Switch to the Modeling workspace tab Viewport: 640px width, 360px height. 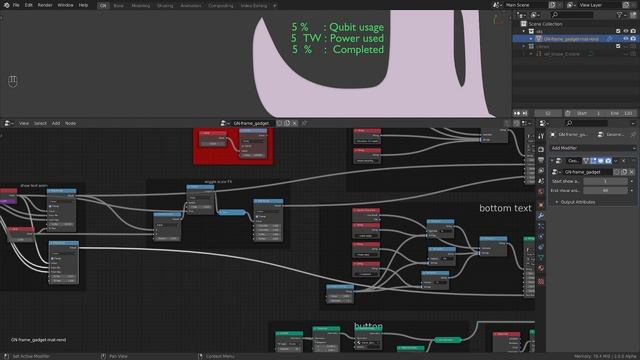pyautogui.click(x=140, y=6)
